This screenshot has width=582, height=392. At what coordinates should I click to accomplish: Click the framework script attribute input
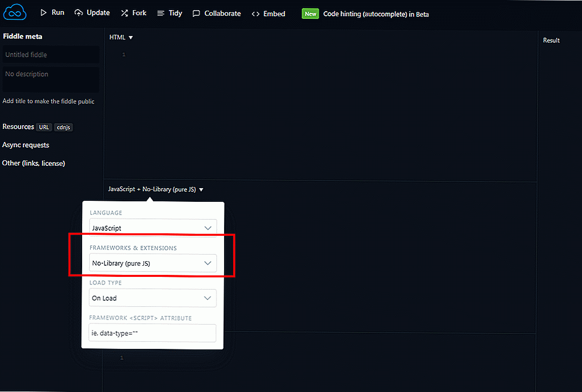point(153,333)
